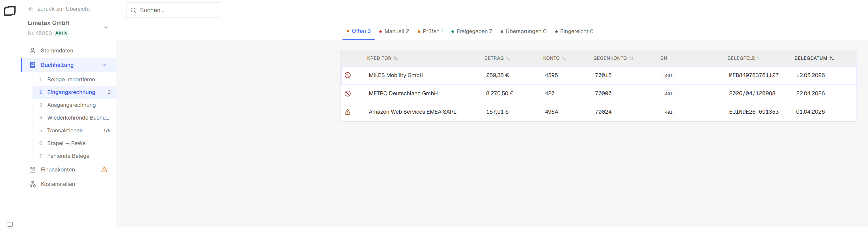The image size is (868, 227).
Task: Click the Belegfeld value EUINDE26-691353
Action: (754, 112)
